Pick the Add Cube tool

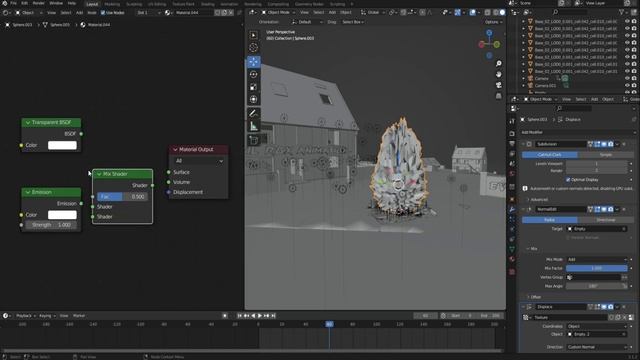(253, 140)
